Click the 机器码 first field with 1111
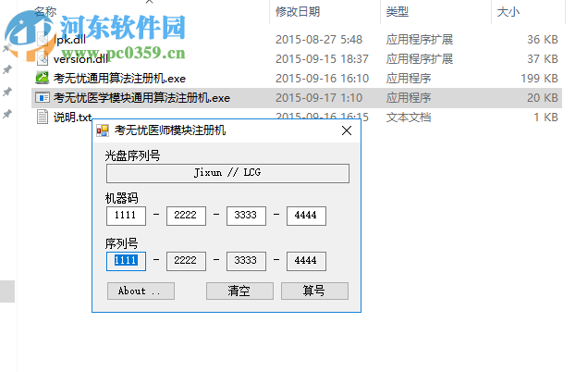588x372 pixels. (126, 216)
